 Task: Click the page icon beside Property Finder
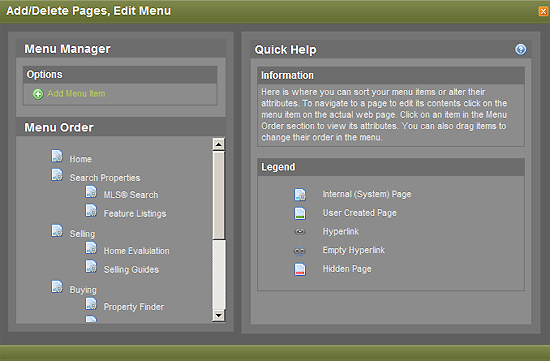point(91,303)
